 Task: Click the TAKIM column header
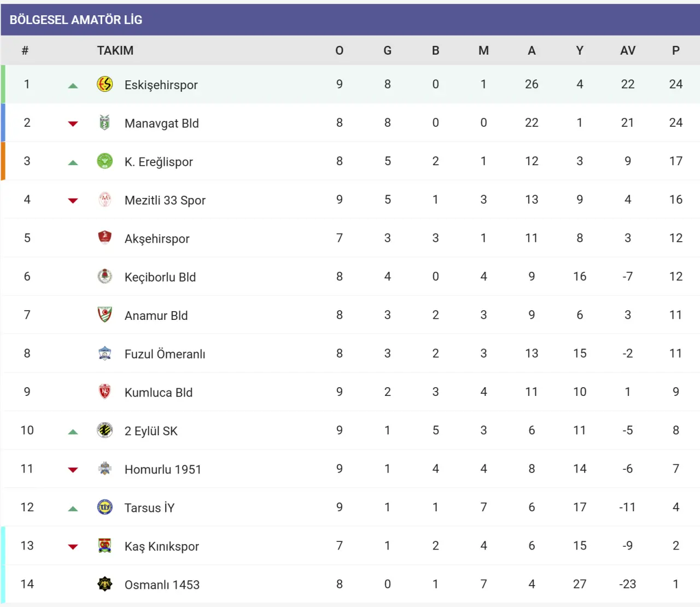pyautogui.click(x=115, y=50)
